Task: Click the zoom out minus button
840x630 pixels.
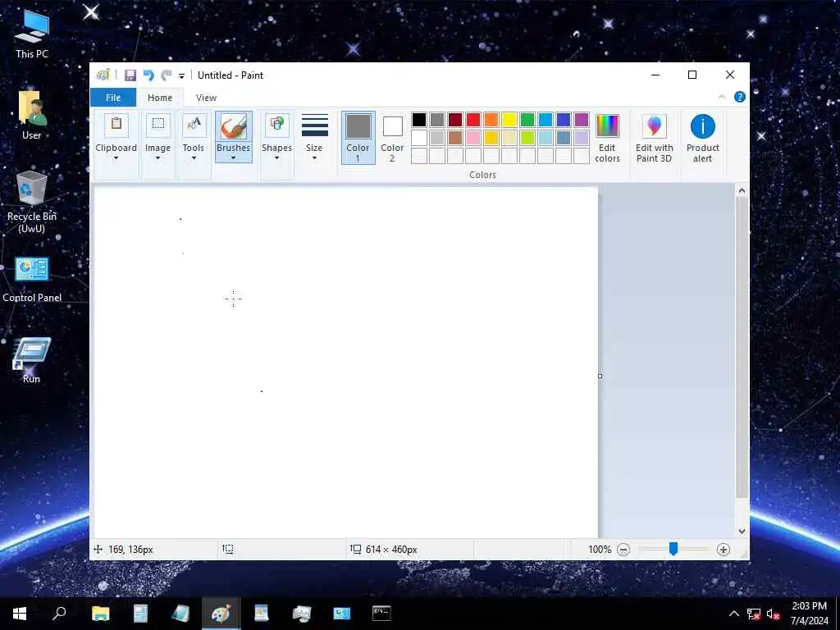Action: 623,550
